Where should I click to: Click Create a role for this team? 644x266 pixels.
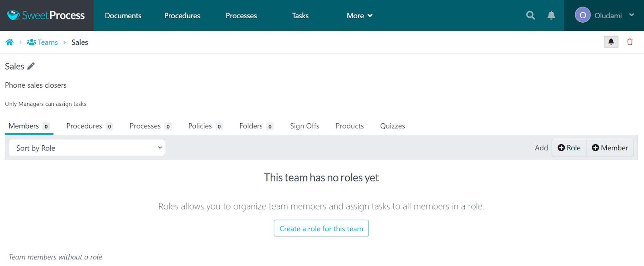coord(321,229)
